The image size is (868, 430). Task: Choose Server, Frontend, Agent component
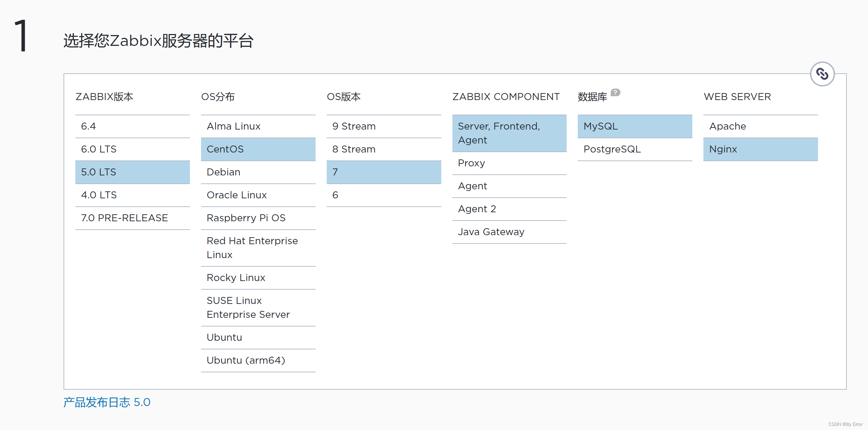click(x=509, y=133)
